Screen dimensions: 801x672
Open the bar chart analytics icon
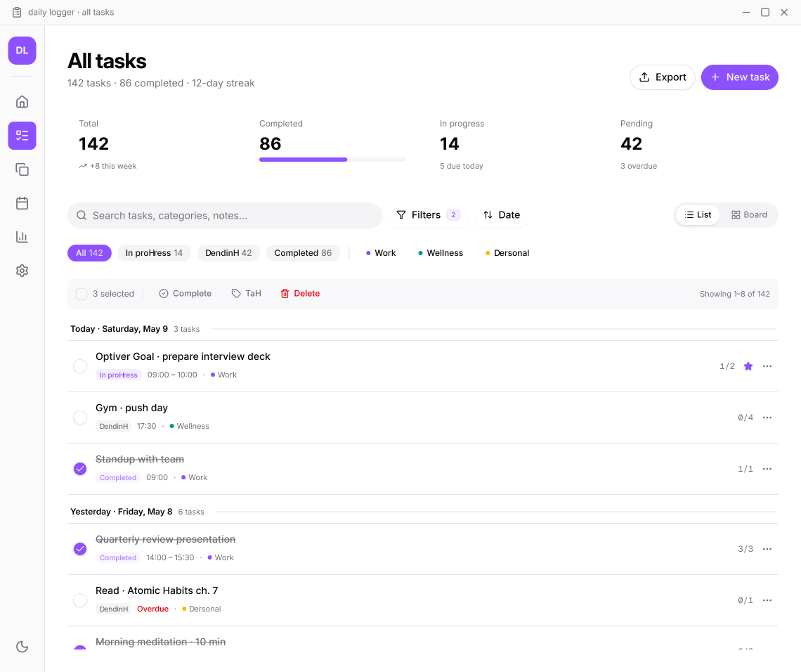tap(22, 237)
